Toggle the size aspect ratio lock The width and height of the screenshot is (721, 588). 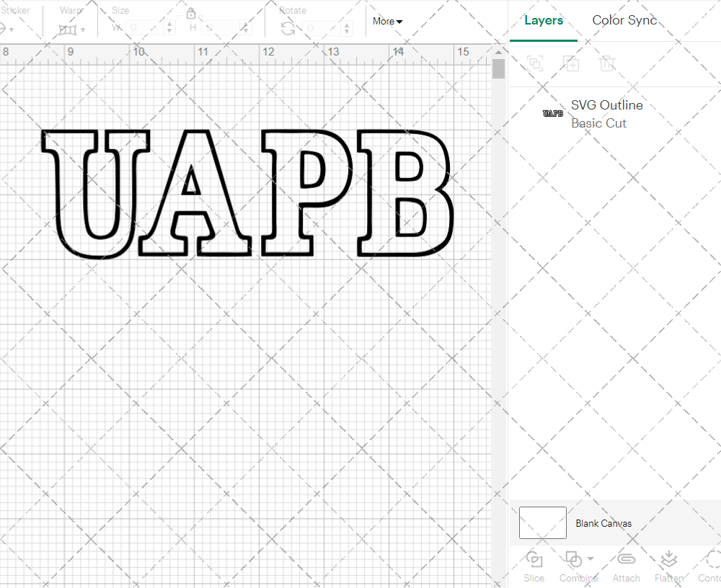coord(191,13)
